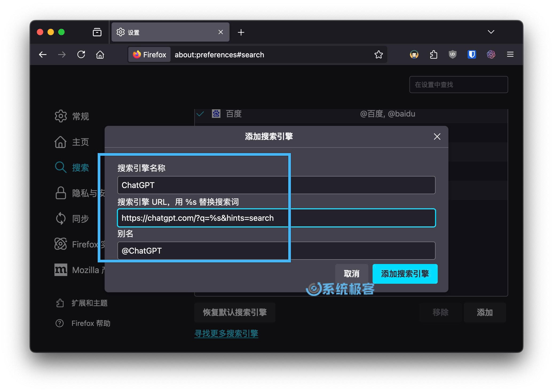Select the 搜索 settings category

pos(72,167)
